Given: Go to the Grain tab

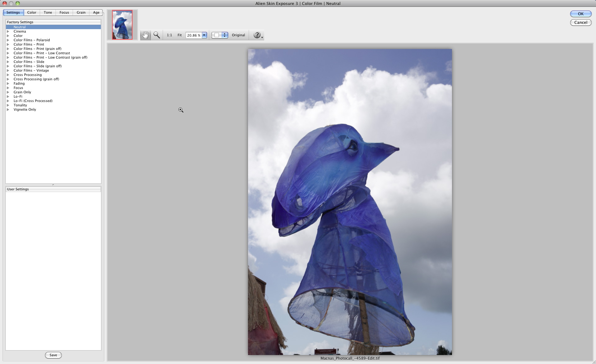Looking at the screenshot, I should tap(81, 12).
